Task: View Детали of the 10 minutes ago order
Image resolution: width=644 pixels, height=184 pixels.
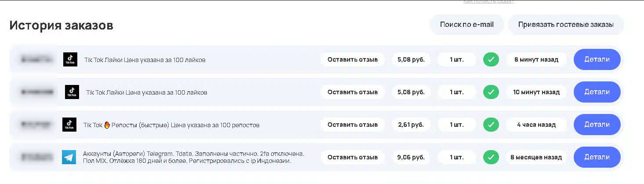Action: 597,92
